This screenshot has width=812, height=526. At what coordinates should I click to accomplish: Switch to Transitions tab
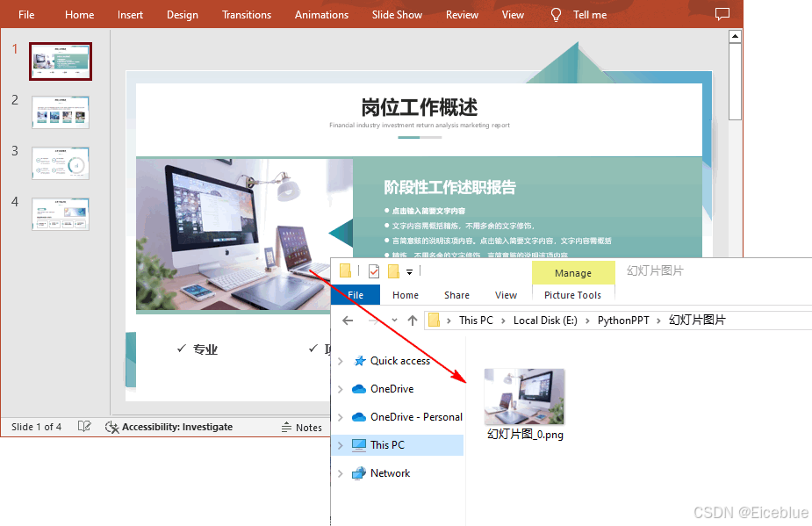[247, 15]
